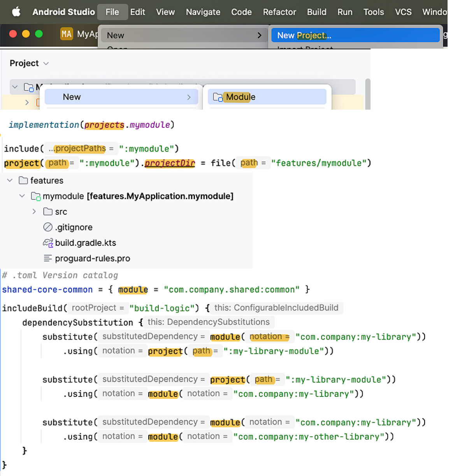Click the MyApplication app icon
467x476 pixels.
pyautogui.click(x=67, y=34)
